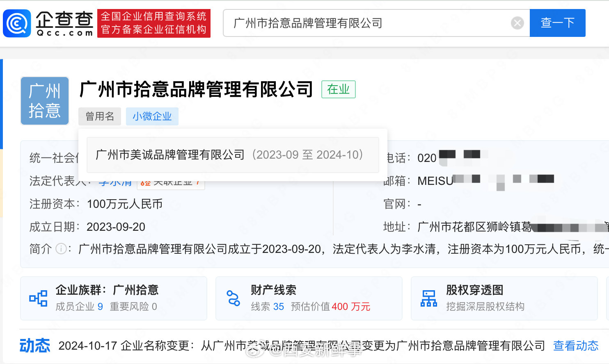Click the 注册资本 100万元人民币 value
Viewport: 609px width, 364px height.
click(x=125, y=204)
